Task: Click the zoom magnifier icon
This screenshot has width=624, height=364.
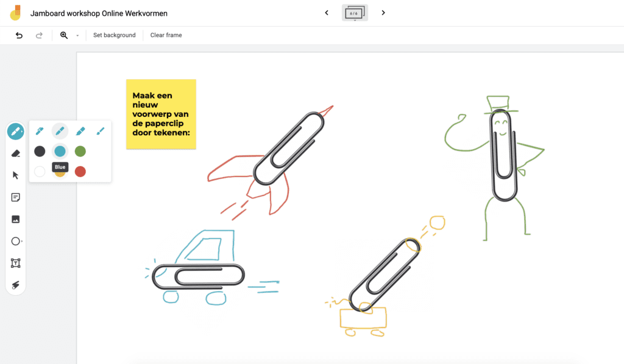Action: (63, 35)
